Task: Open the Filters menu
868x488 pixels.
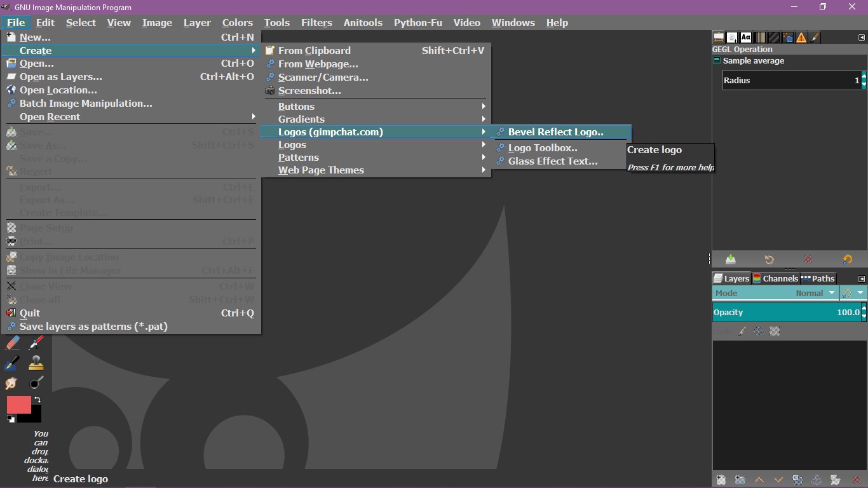Action: 316,22
